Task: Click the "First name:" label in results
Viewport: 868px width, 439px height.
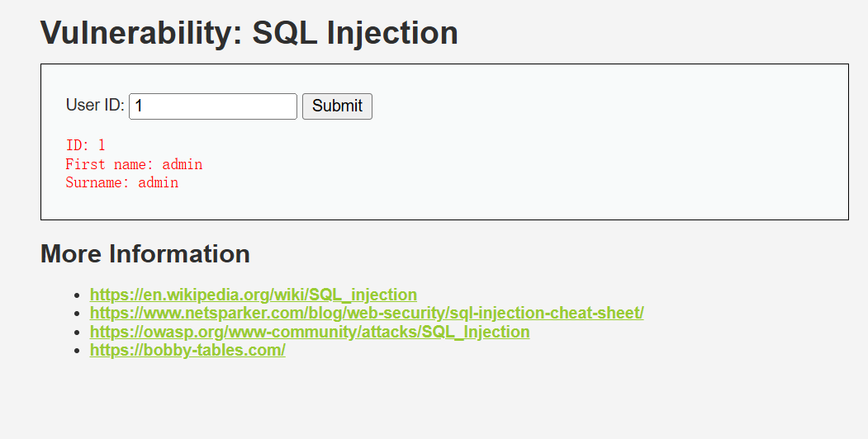Action: 110,164
